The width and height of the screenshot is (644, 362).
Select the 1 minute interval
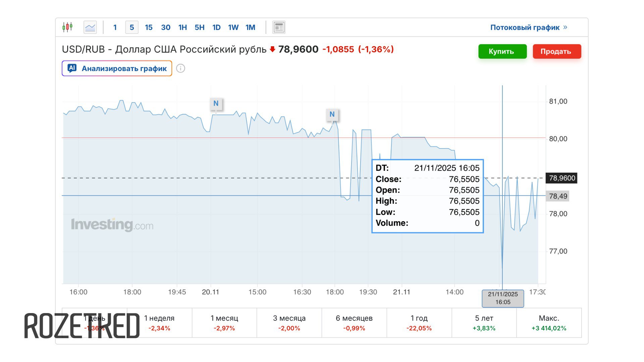pyautogui.click(x=115, y=27)
